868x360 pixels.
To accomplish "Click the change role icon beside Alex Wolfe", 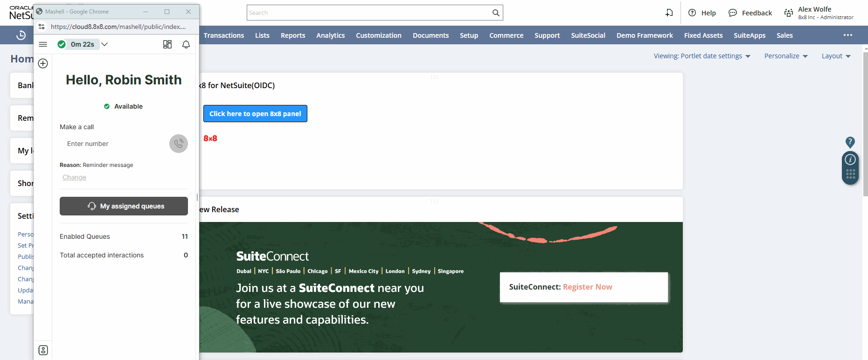I will point(789,13).
